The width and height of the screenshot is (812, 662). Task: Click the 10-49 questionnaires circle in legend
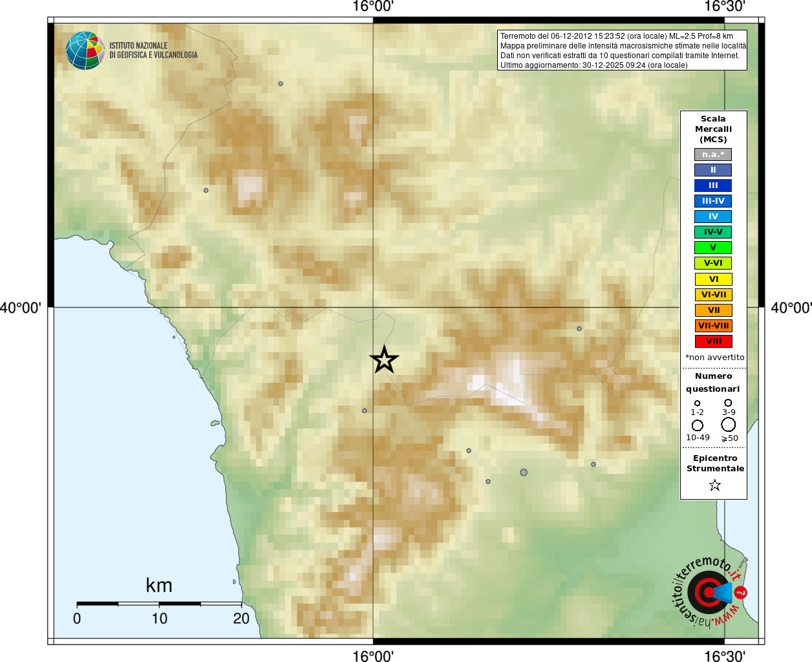[x=698, y=425]
